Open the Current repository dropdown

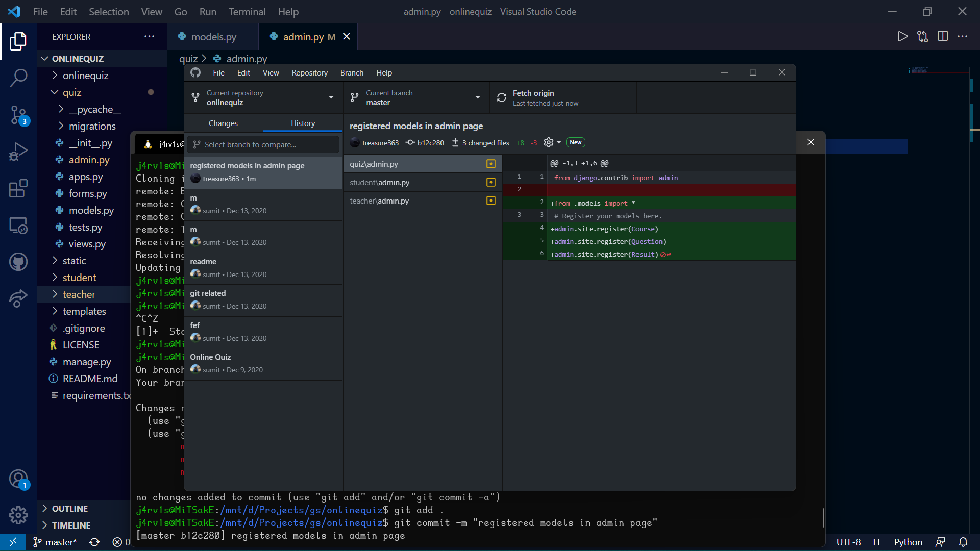pyautogui.click(x=263, y=97)
